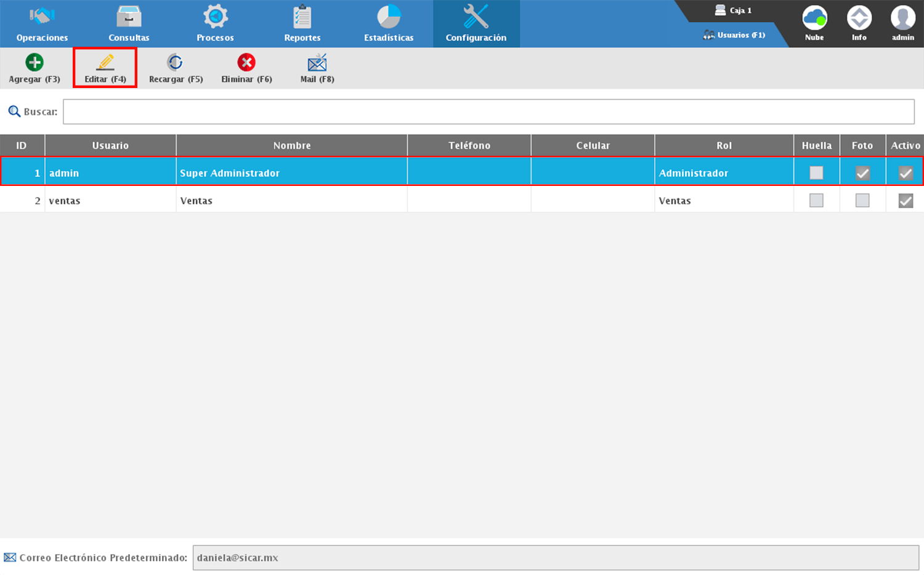
Task: Toggle Huella checkbox for admin row
Action: (x=816, y=173)
